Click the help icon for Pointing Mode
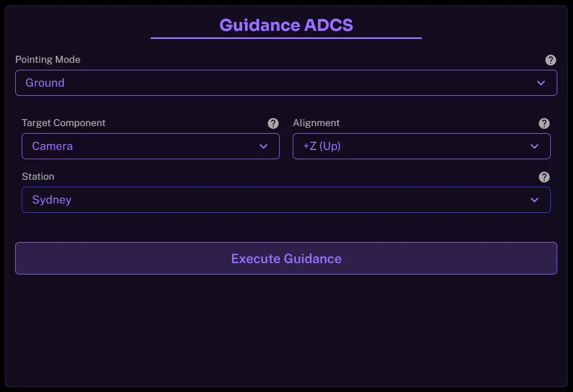The width and height of the screenshot is (573, 392). coord(550,60)
